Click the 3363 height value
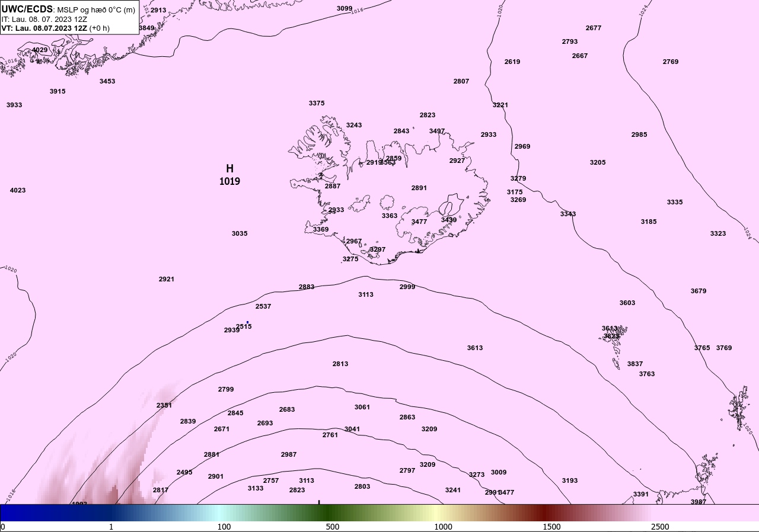Image resolution: width=759 pixels, height=532 pixels. pos(390,216)
